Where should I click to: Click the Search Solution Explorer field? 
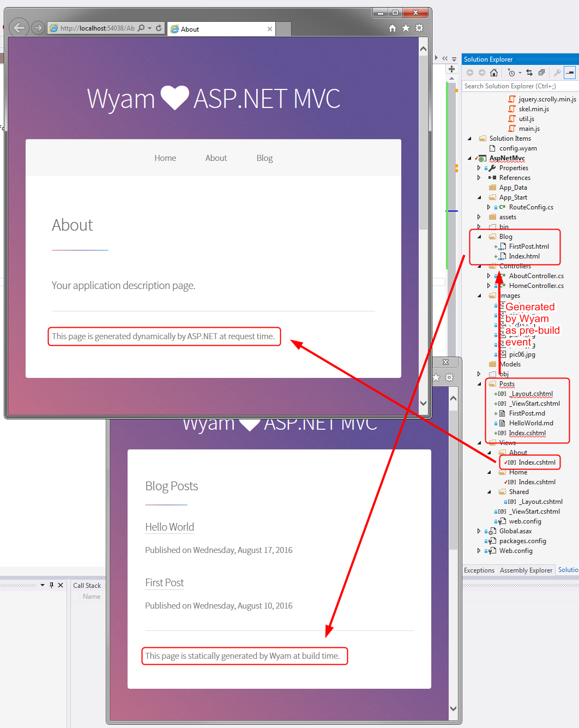tap(520, 86)
